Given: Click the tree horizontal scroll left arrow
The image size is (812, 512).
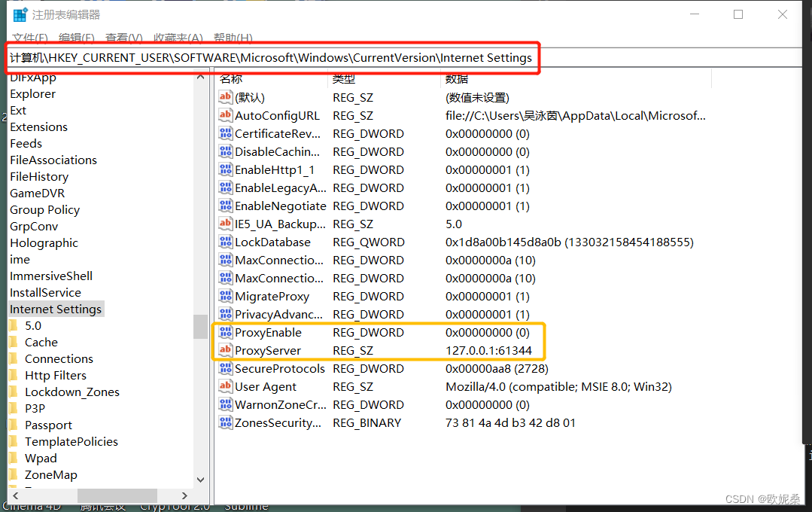Looking at the screenshot, I should 16,495.
